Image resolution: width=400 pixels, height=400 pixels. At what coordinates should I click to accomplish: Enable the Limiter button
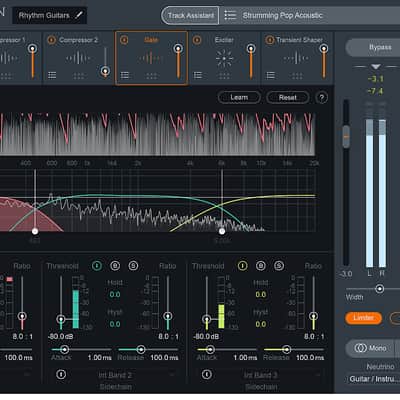tap(363, 318)
